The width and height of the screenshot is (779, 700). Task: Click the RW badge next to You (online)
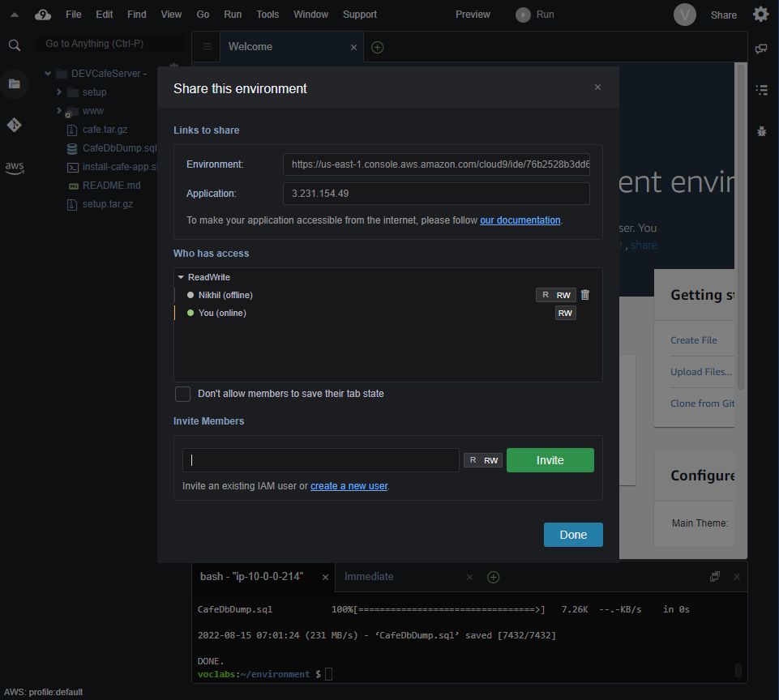565,314
